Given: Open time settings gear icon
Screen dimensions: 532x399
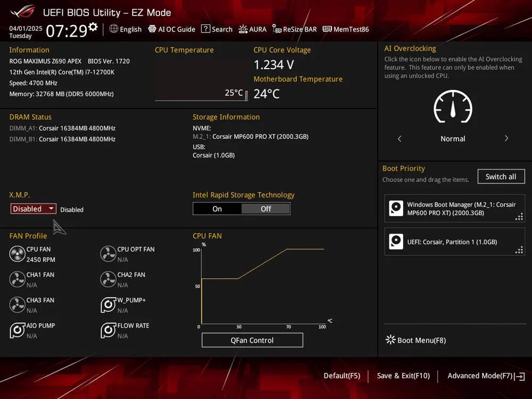Looking at the screenshot, I should [x=93, y=27].
